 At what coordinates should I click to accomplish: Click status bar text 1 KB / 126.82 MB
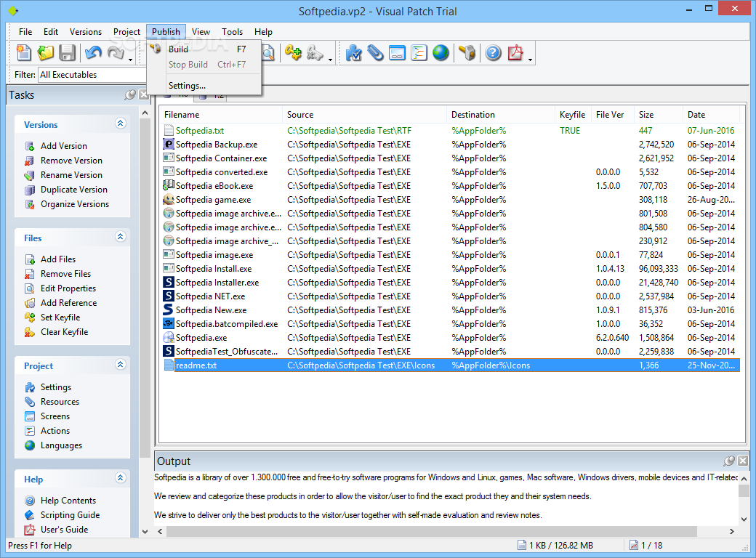click(560, 546)
